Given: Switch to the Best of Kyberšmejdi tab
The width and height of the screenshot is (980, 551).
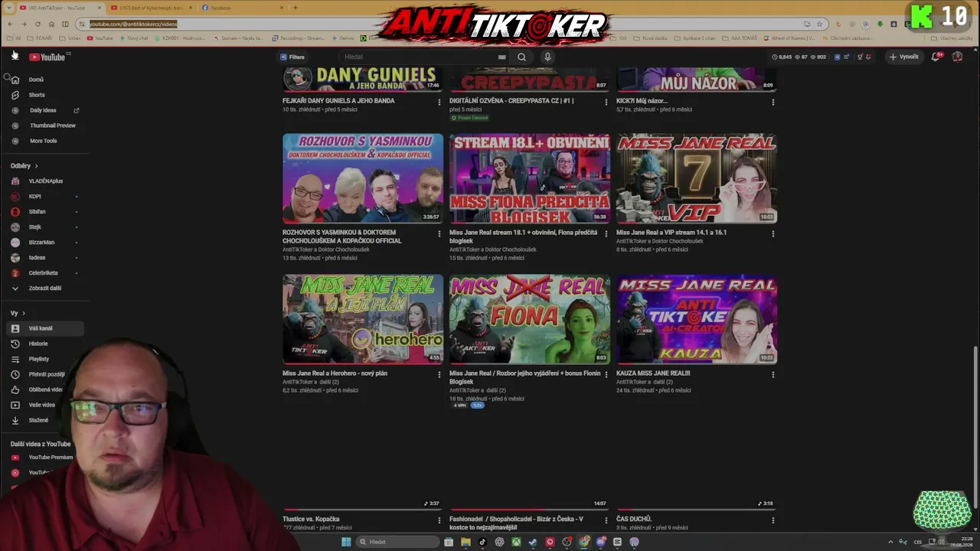Looking at the screenshot, I should click(150, 8).
